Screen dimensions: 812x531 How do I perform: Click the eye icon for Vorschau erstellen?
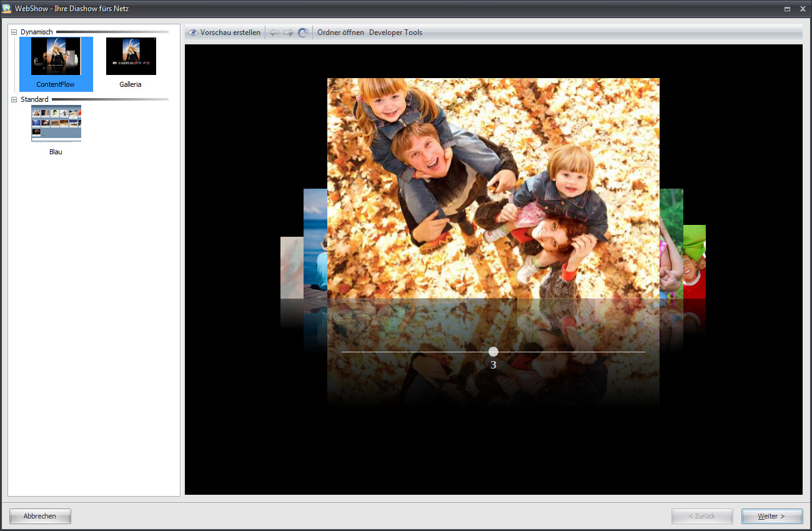[x=193, y=32]
